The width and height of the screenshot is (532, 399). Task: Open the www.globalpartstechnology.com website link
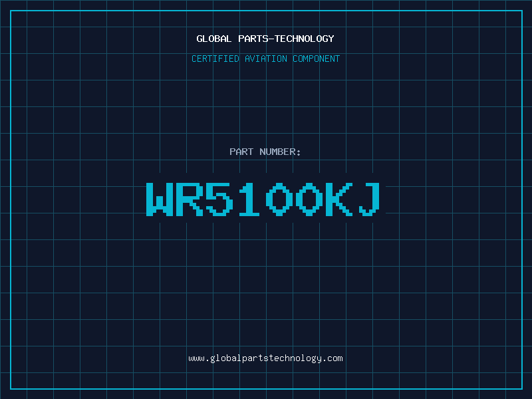pos(265,358)
